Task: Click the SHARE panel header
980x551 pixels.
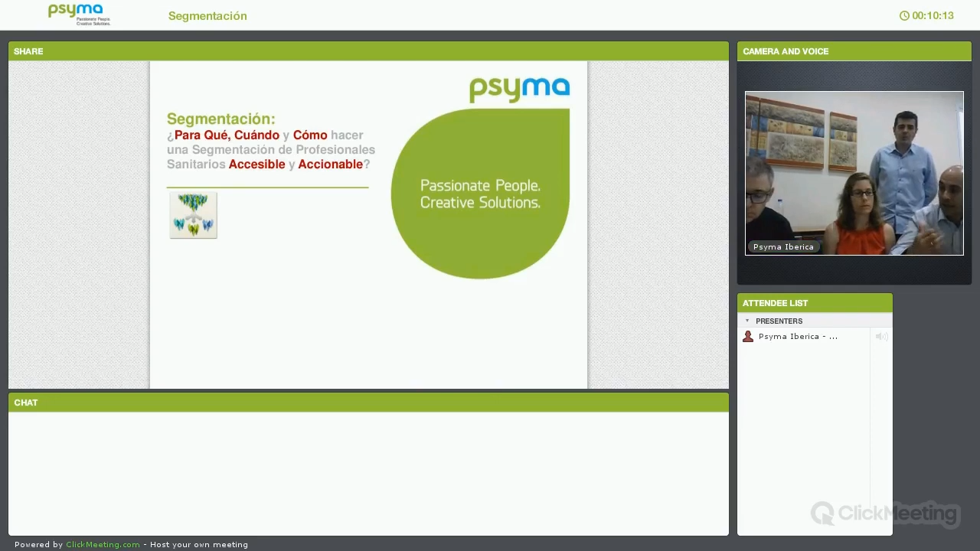Action: pyautogui.click(x=368, y=51)
